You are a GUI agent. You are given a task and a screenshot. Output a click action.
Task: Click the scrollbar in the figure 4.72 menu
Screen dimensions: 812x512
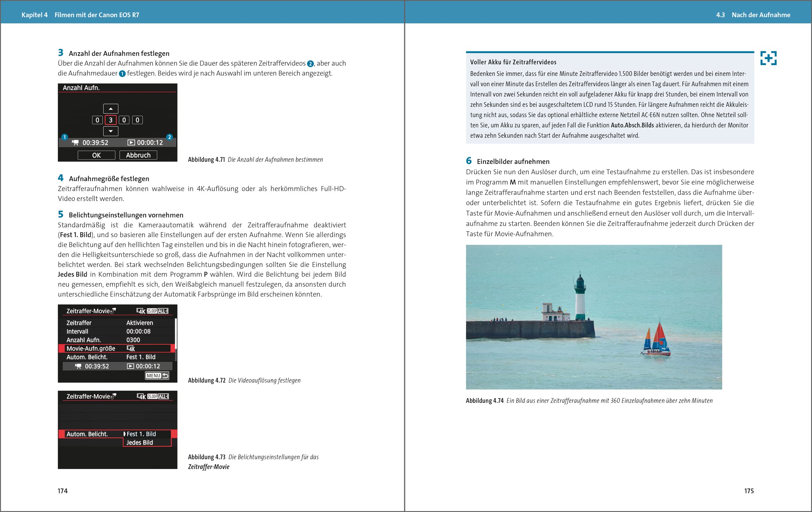(x=176, y=340)
